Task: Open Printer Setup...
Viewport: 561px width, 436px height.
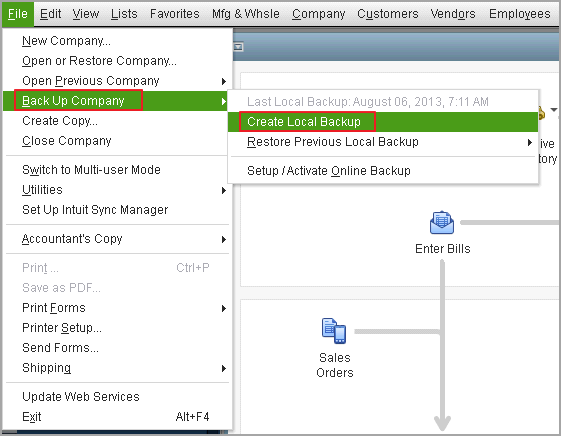Action: coord(117,328)
